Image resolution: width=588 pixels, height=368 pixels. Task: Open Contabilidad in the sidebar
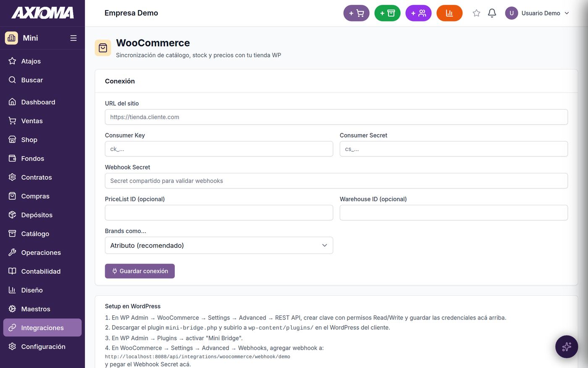(42, 271)
